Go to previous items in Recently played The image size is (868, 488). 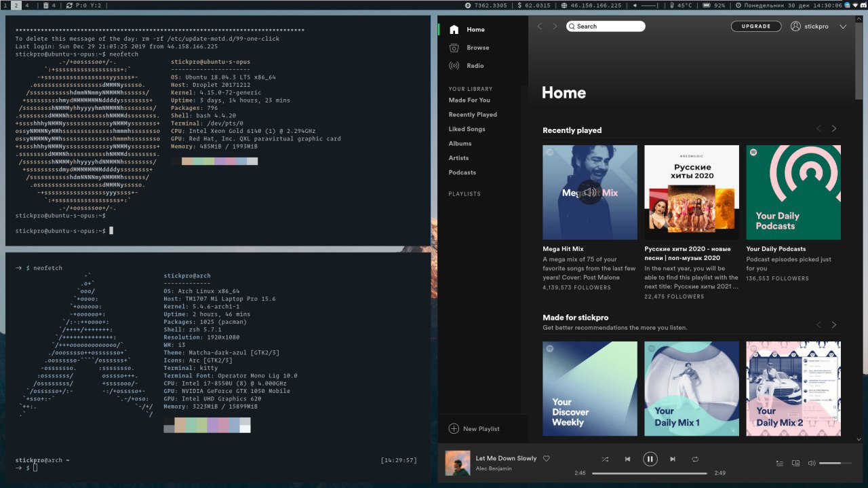818,129
